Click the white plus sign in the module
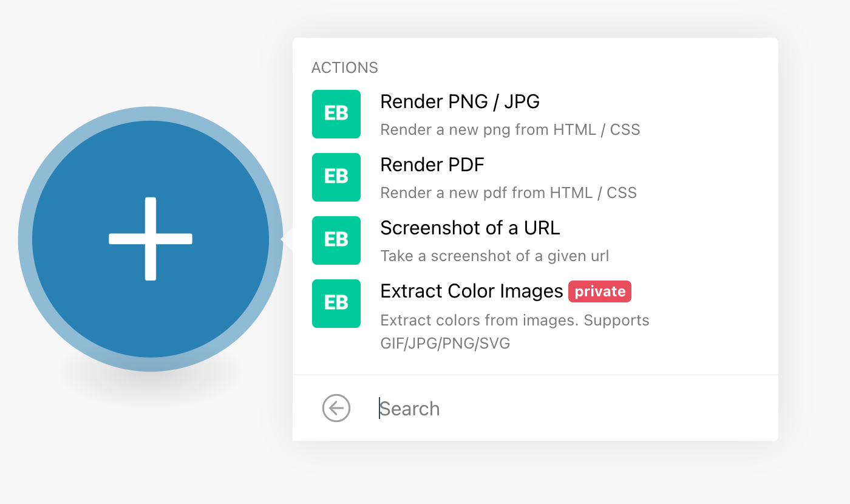 pos(151,239)
